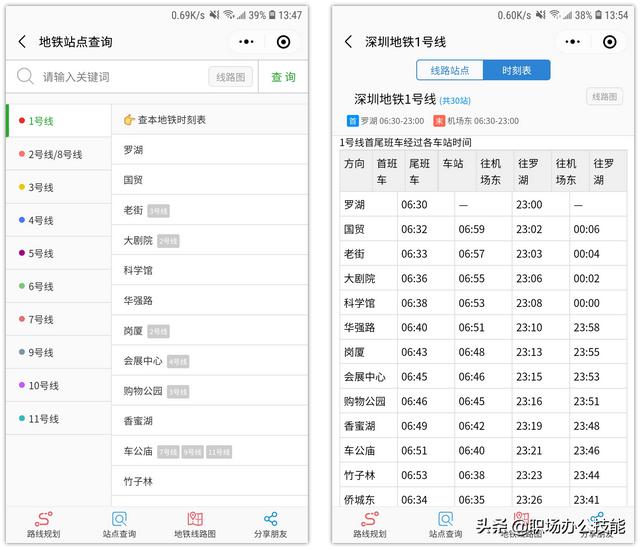Select the 罗湖 row in the timetable
The image size is (640, 549).
point(483,204)
